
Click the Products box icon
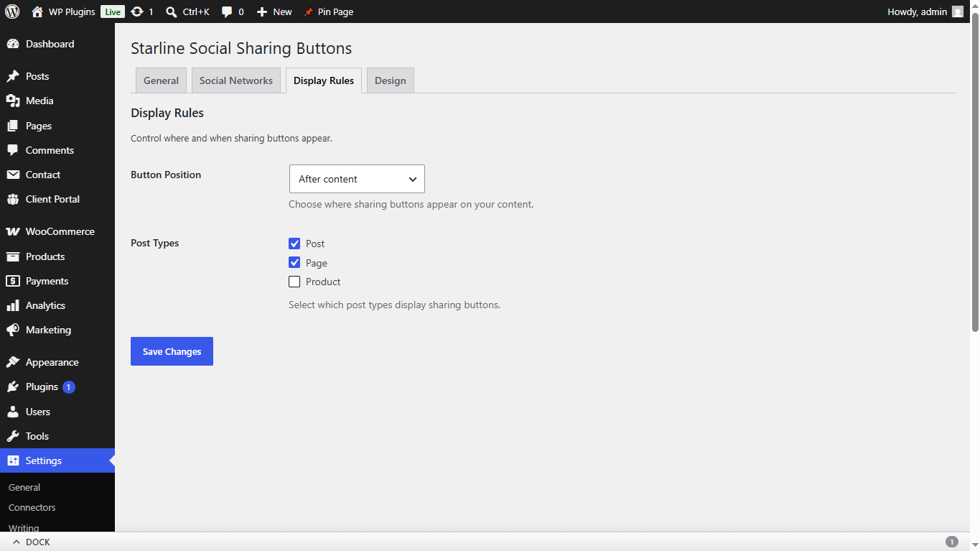point(13,256)
